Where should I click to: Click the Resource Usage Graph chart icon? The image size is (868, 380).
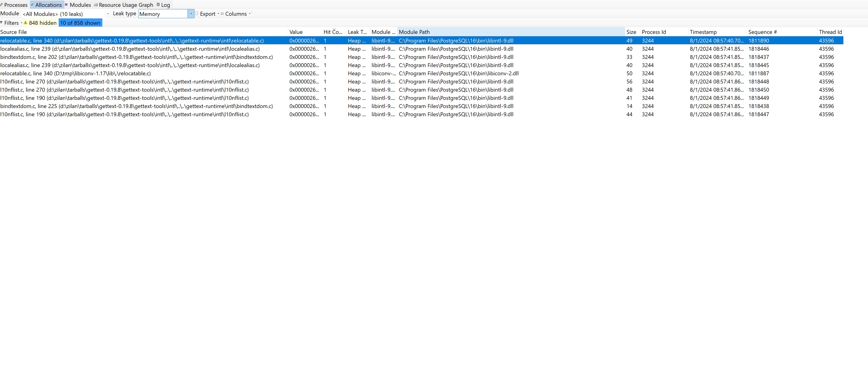pos(96,5)
